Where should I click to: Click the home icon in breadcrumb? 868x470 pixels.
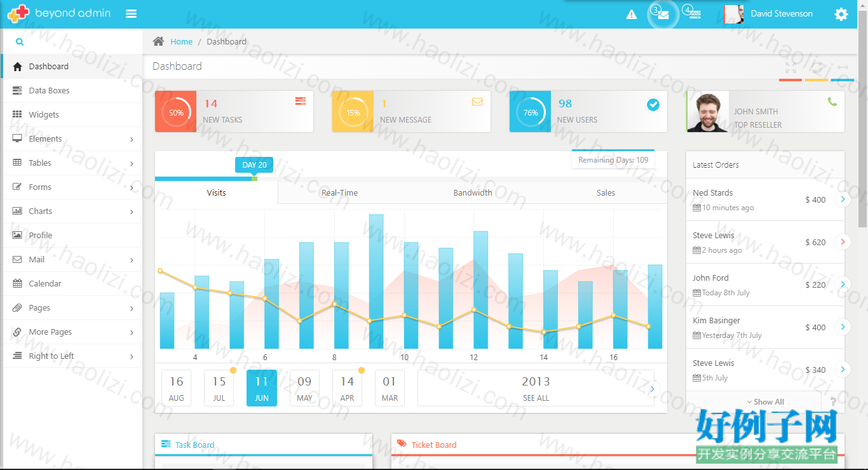(159, 41)
